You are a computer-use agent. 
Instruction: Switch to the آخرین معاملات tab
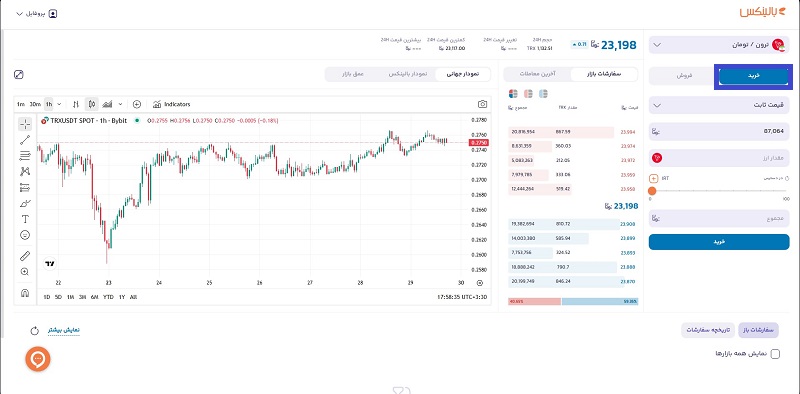click(538, 74)
